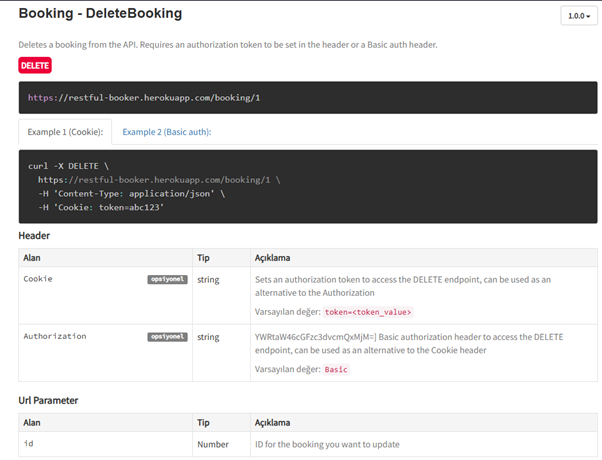Viewport: 602px width, 460px height.
Task: Select the Example 1 (Cookie) tab
Action: (x=65, y=131)
